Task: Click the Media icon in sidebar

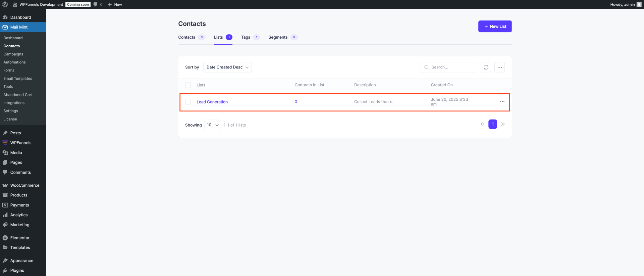Action: coord(5,153)
